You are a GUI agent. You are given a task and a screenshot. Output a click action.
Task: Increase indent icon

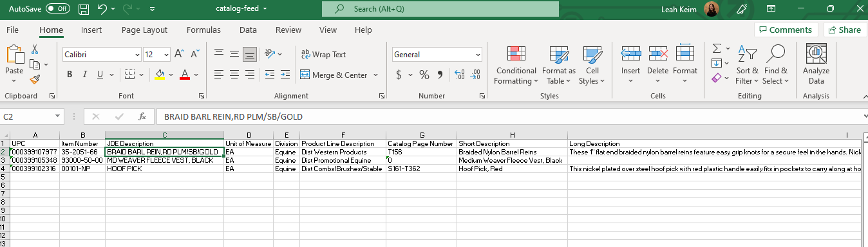[285, 75]
